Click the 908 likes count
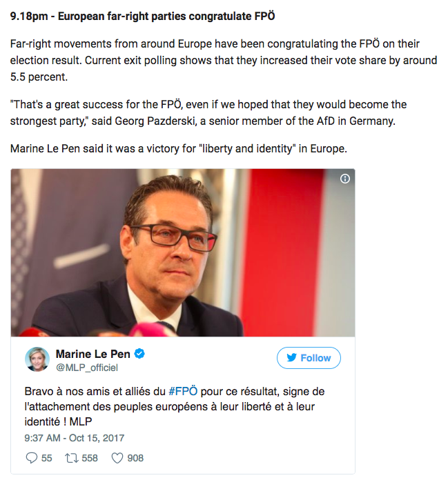 (135, 458)
